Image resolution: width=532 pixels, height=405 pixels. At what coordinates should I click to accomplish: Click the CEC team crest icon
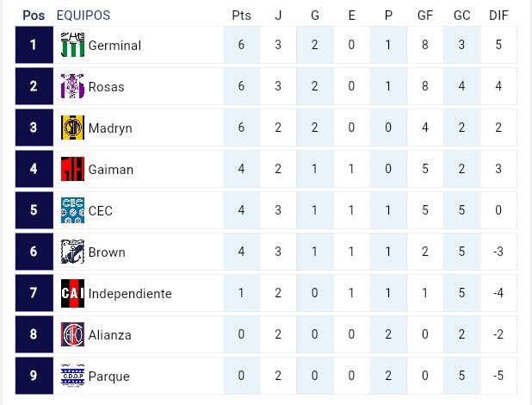pyautogui.click(x=72, y=210)
